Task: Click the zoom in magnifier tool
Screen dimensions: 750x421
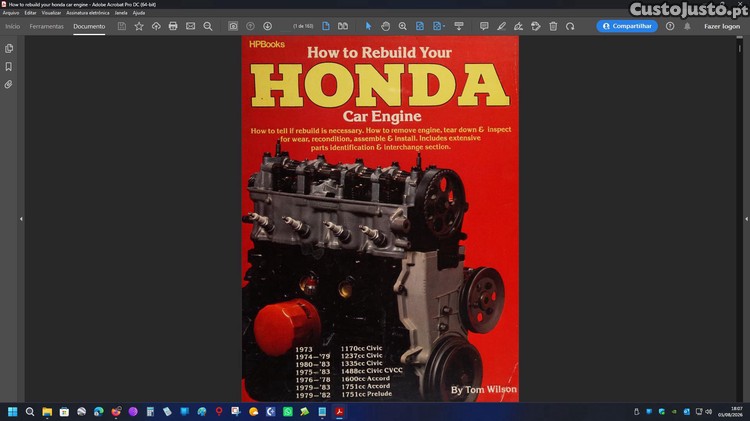Action: (x=403, y=26)
